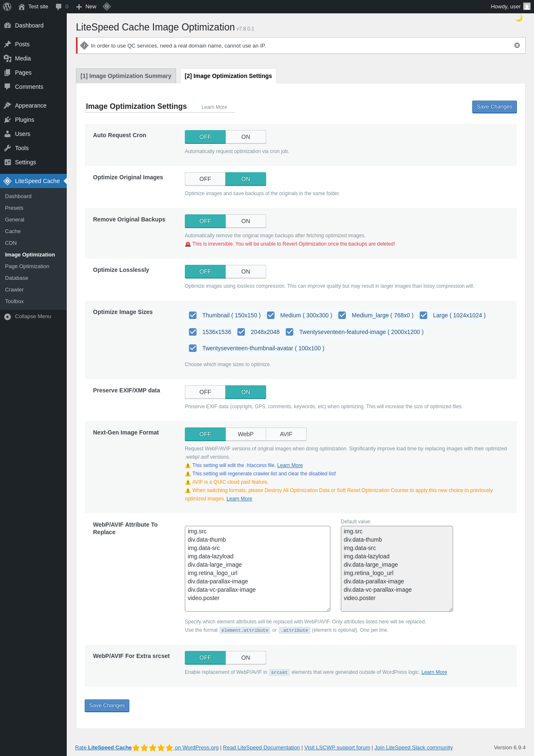Turn ON Auto Request Cron
This screenshot has width=534, height=756.
click(246, 137)
